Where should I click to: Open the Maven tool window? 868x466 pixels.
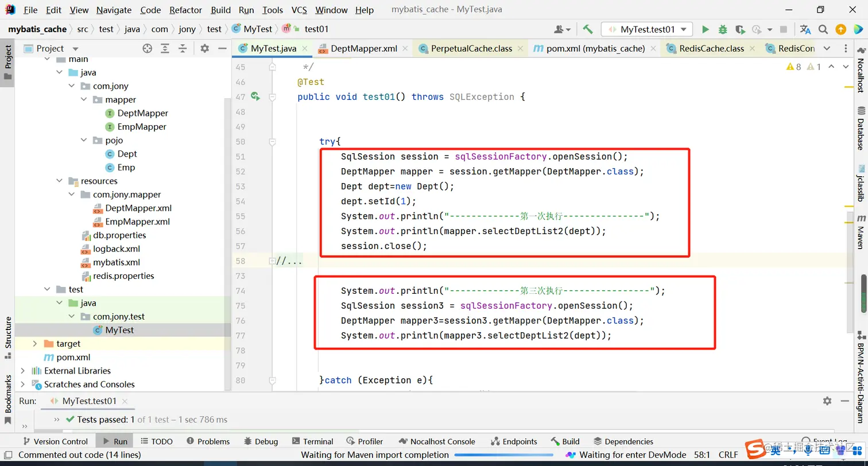pyautogui.click(x=861, y=231)
